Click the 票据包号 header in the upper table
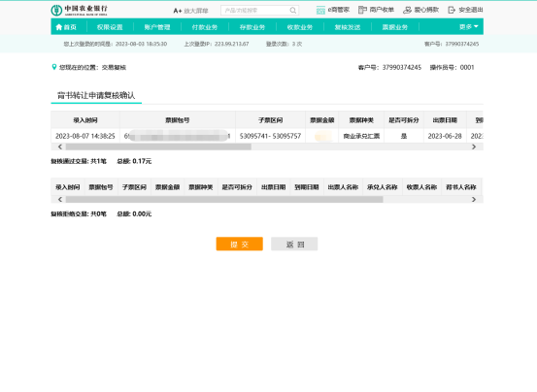Screen dimensions: 537x392 [x=178, y=120]
